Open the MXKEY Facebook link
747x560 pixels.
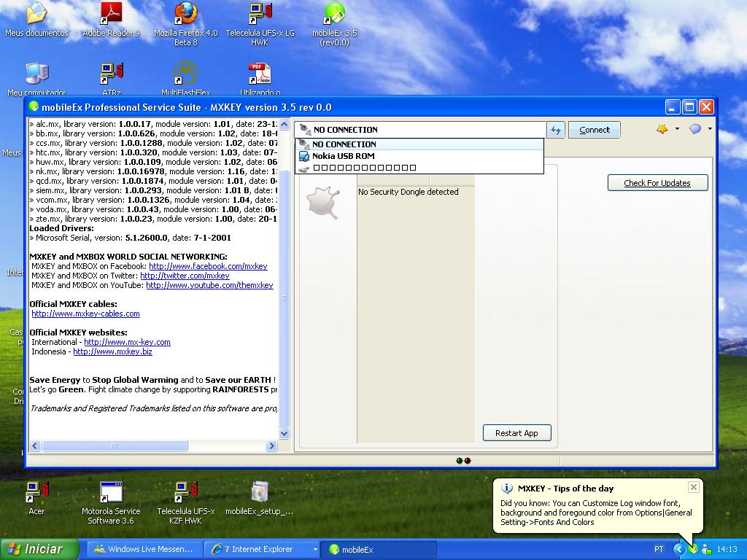pos(208,266)
